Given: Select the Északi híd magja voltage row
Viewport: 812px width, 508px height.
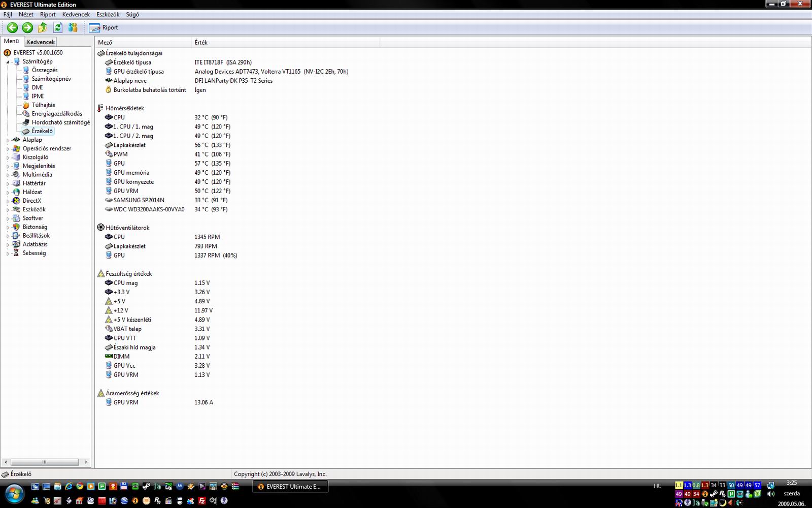Looking at the screenshot, I should point(157,347).
